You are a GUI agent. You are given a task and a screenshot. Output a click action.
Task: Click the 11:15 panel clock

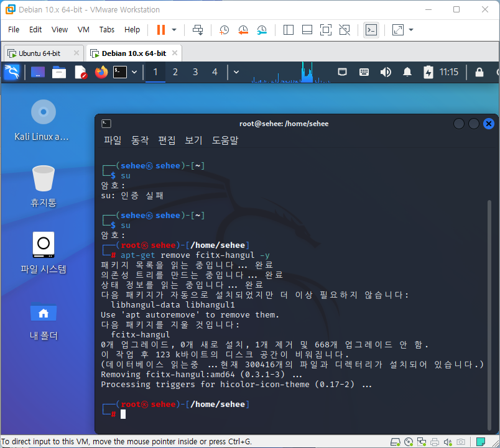(x=449, y=72)
